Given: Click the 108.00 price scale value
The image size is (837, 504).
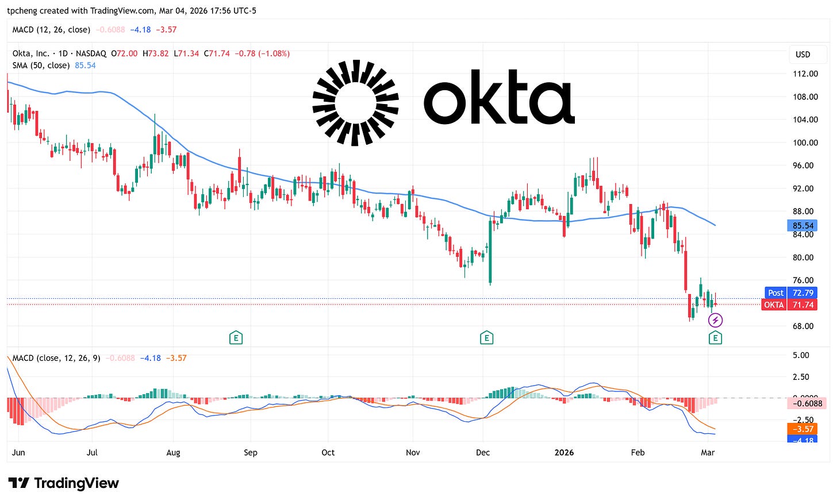Looking at the screenshot, I should [x=805, y=97].
